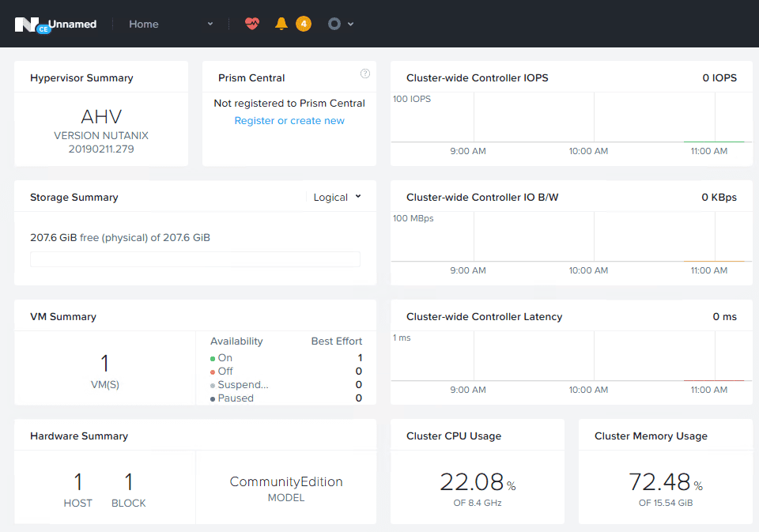
Task: Click the tasks circle icon
Action: [334, 24]
